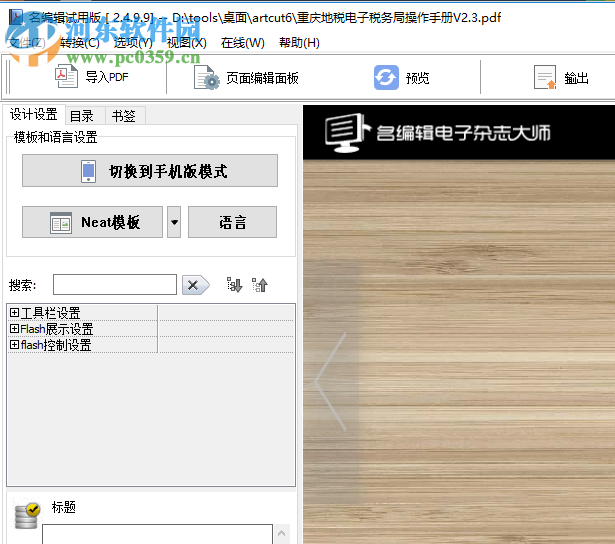
Task: Click the gear page icon on 页面编辑面板
Action: [207, 78]
